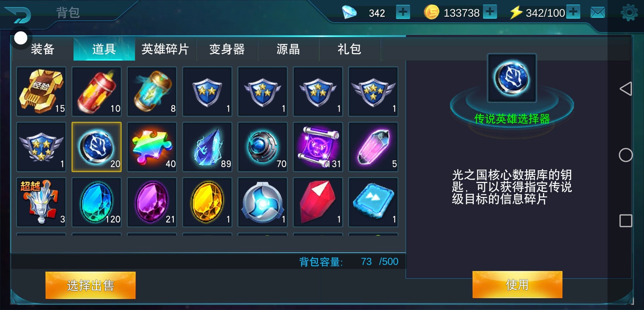Select the purple scroll with count 131

point(318,147)
